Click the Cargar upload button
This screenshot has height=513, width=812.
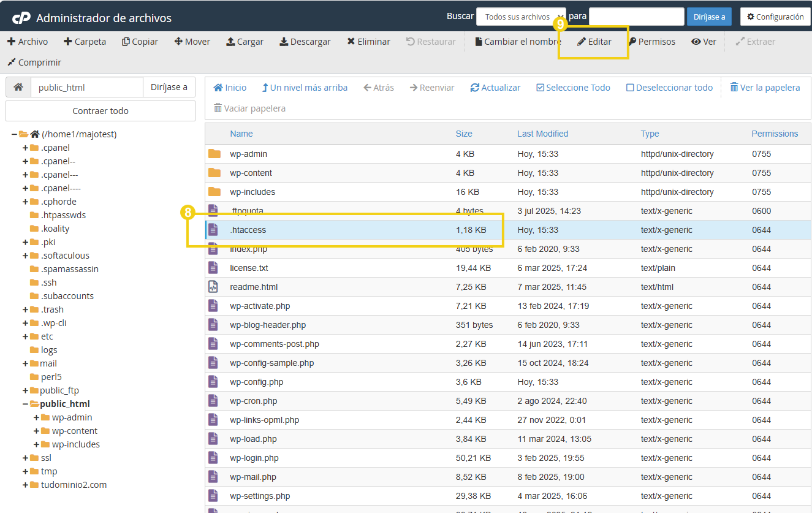(x=245, y=42)
